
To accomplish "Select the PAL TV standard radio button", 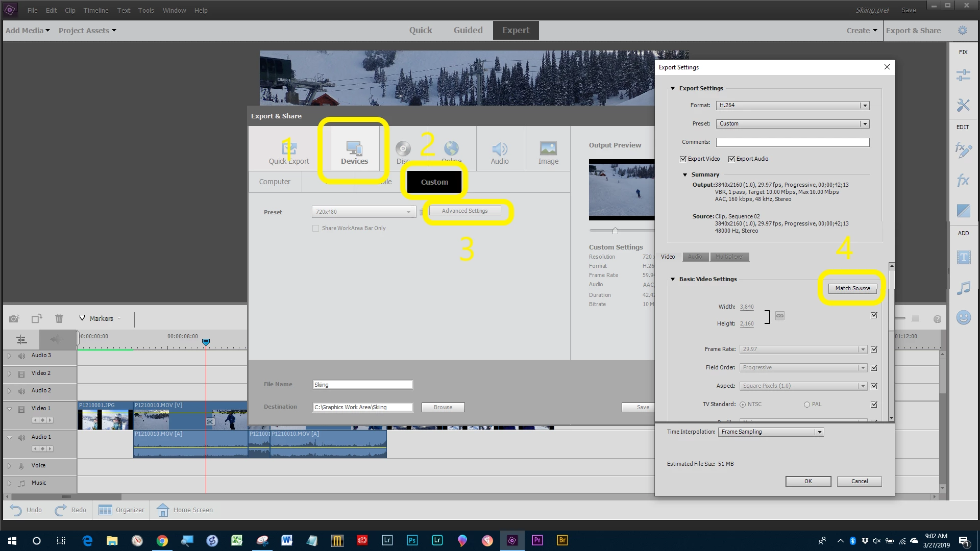I will click(807, 405).
